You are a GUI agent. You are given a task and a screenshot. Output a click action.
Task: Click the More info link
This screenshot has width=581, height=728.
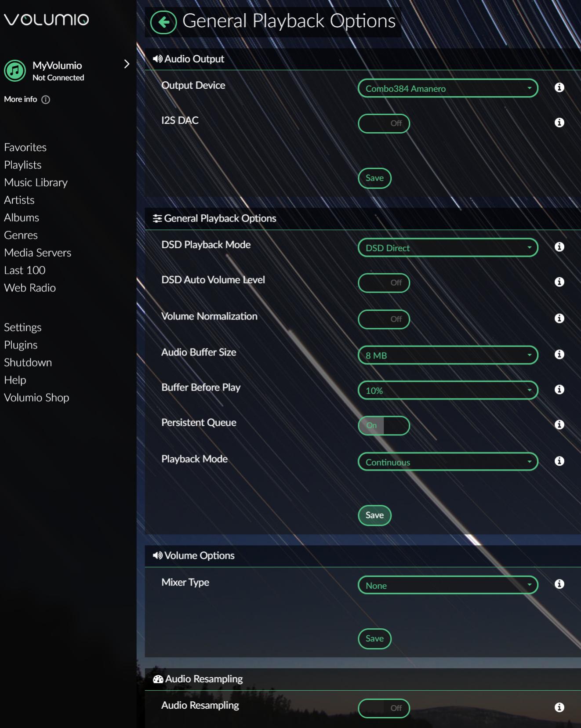(x=21, y=99)
